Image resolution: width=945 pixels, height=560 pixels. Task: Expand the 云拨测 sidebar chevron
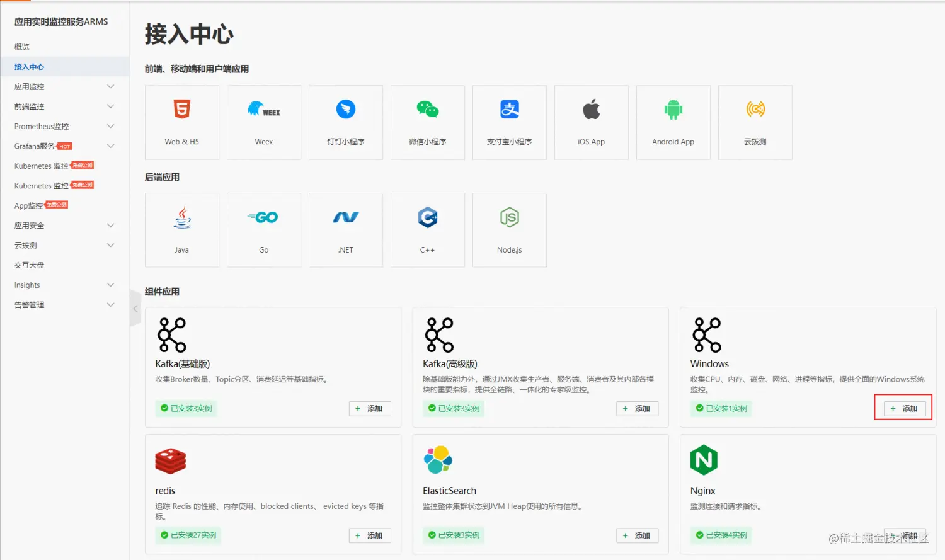[x=111, y=245]
